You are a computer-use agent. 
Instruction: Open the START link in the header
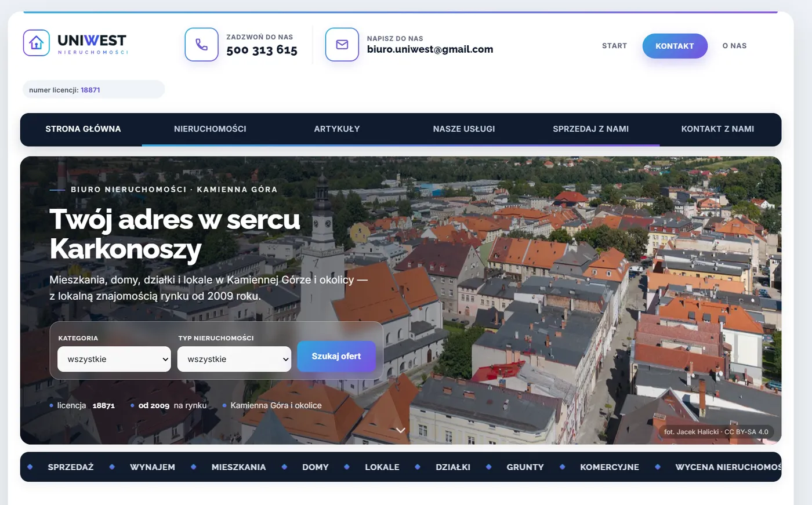point(614,46)
